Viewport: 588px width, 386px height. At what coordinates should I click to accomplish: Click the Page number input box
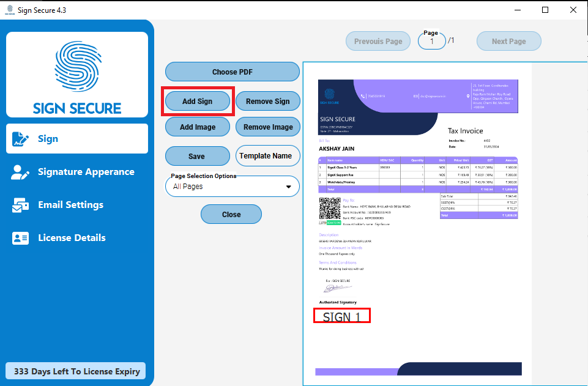coord(432,41)
